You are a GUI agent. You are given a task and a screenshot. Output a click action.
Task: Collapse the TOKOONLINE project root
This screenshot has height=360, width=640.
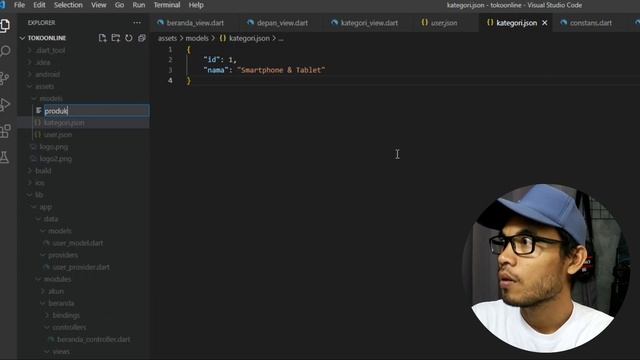22,38
